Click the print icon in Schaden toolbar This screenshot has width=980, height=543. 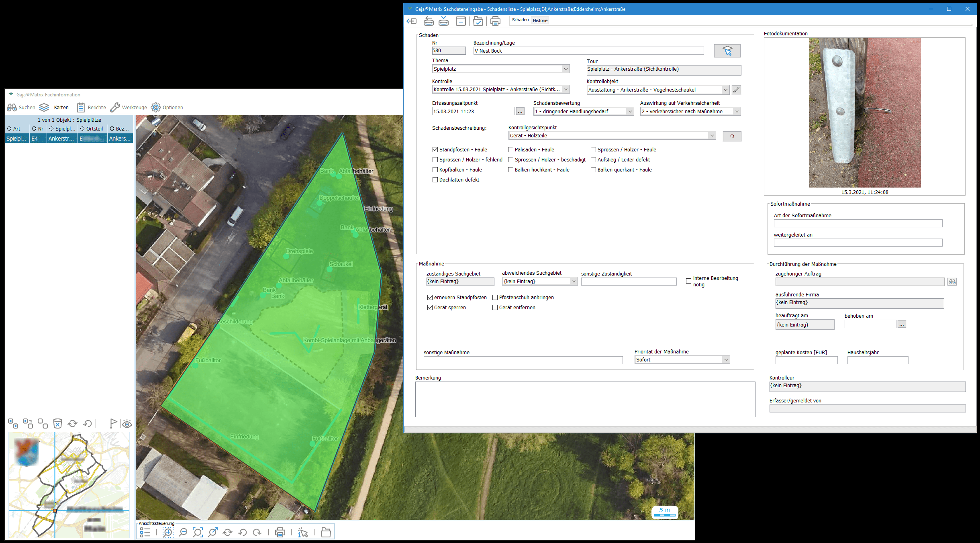coord(495,21)
